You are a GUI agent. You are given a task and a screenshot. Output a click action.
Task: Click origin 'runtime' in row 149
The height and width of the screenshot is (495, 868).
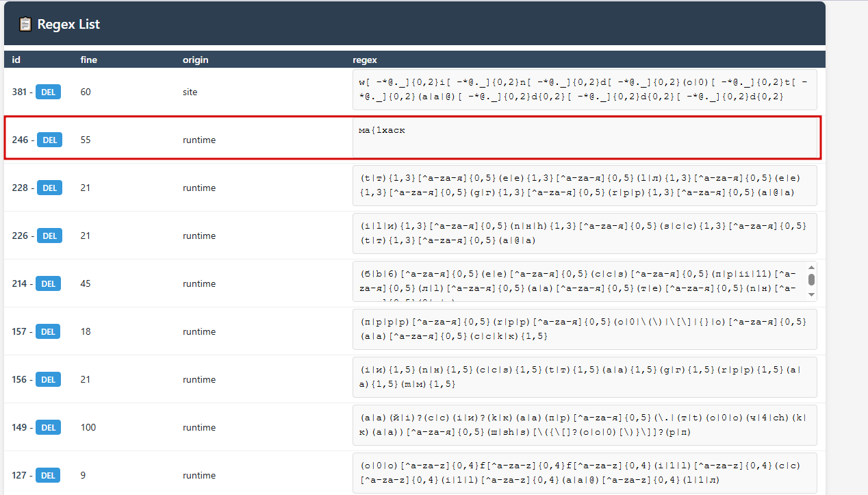point(199,427)
